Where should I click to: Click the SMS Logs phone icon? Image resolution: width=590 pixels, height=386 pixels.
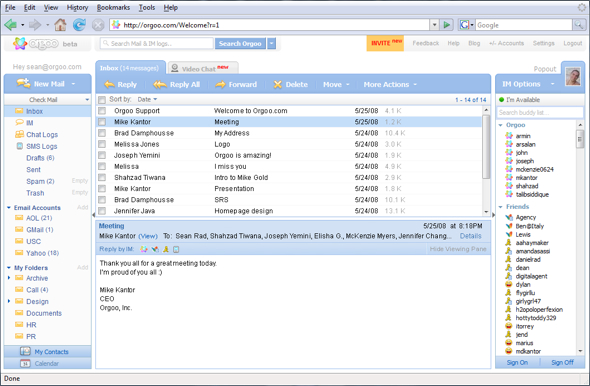20,146
